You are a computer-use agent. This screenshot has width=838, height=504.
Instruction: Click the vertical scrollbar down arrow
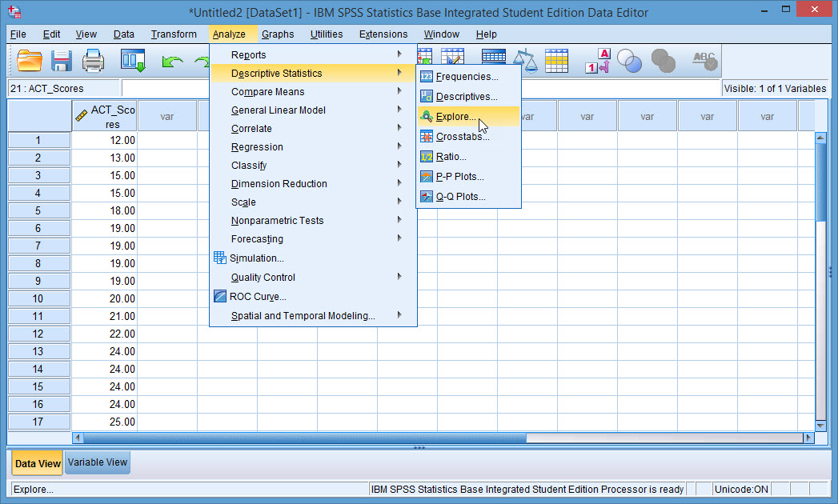tap(821, 426)
